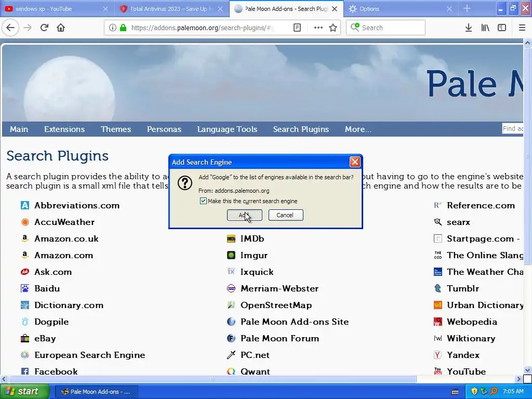Image resolution: width=532 pixels, height=399 pixels.
Task: Open the Dogpile plugin link
Action: (51, 322)
